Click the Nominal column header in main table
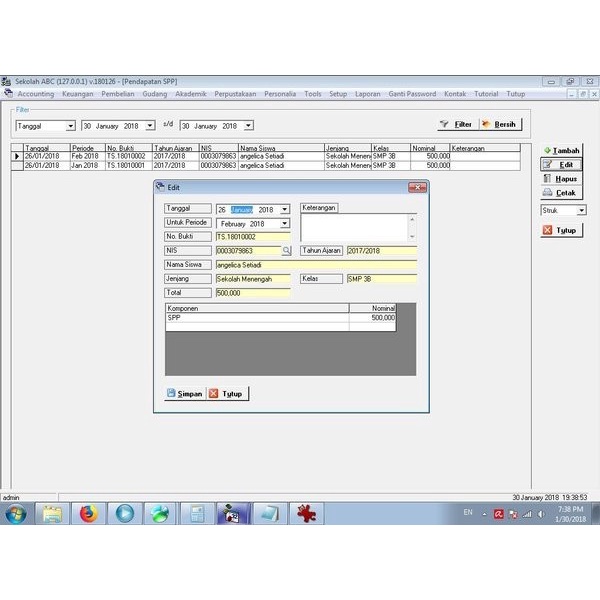The image size is (600, 600). 430,148
